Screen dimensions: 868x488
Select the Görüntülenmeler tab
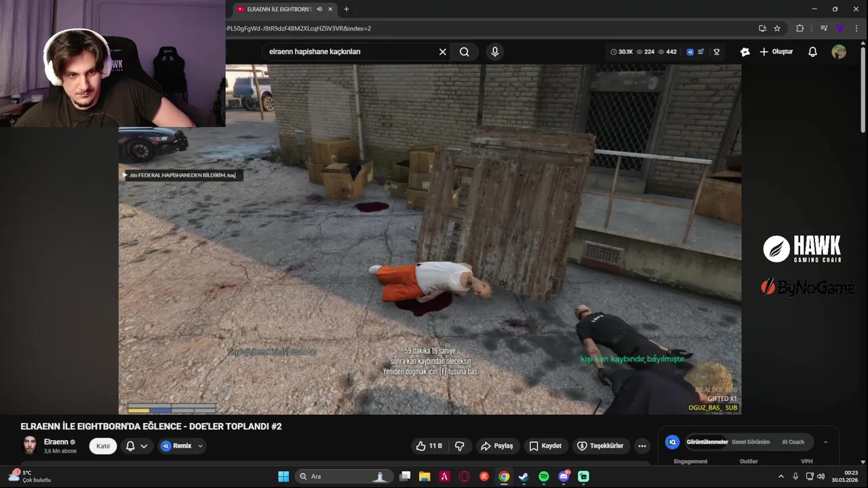707,442
